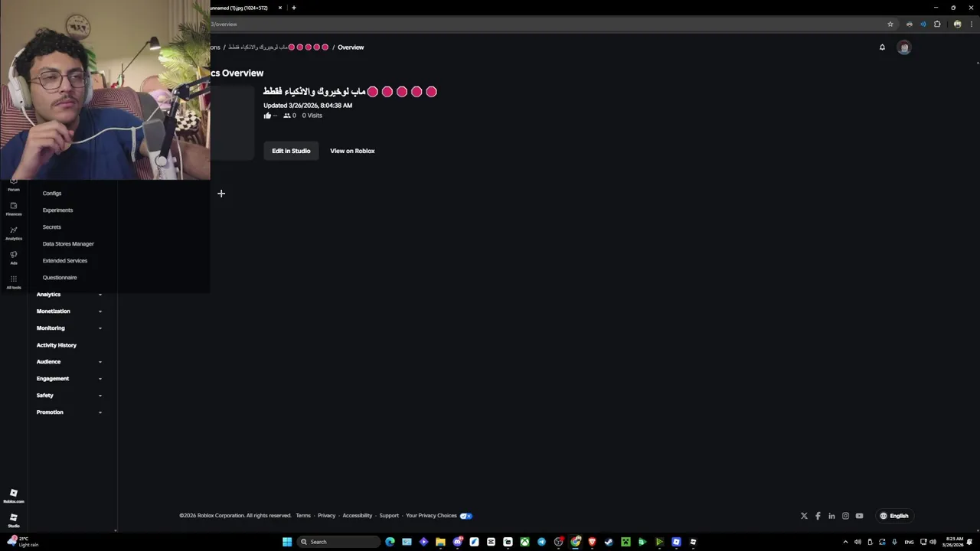Open Experiments menu item
This screenshot has width=980, height=551.
(57, 210)
